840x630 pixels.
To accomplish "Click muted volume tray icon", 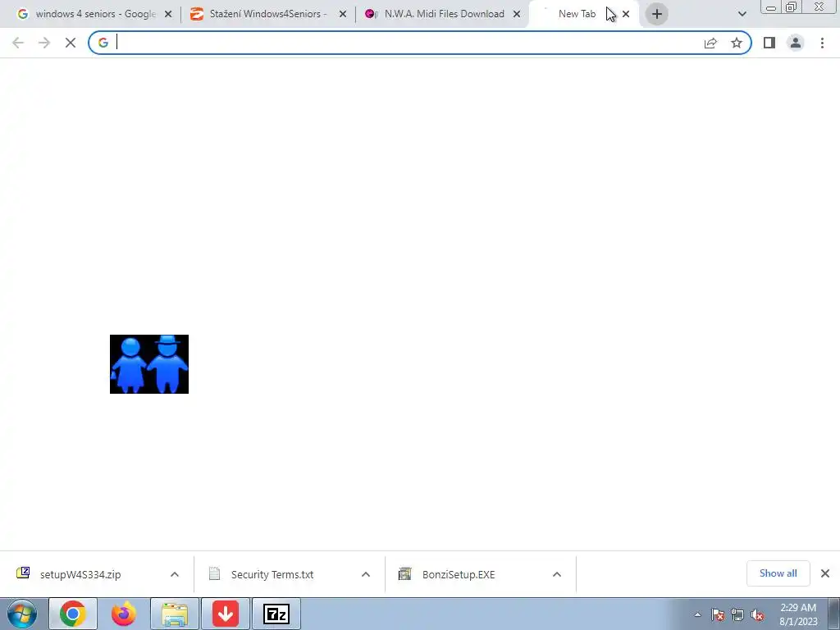I will pos(757,615).
